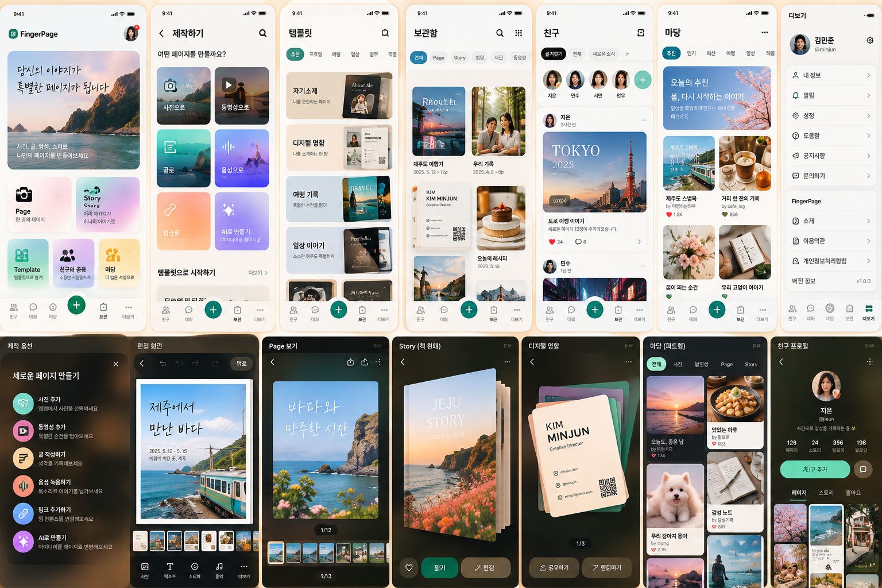Open the TOKYO 2025 post image

tap(594, 172)
